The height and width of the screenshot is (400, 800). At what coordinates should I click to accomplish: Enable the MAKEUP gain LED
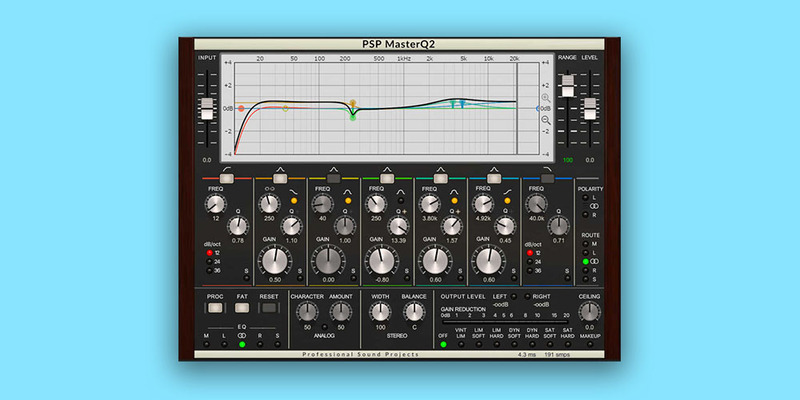click(x=590, y=345)
